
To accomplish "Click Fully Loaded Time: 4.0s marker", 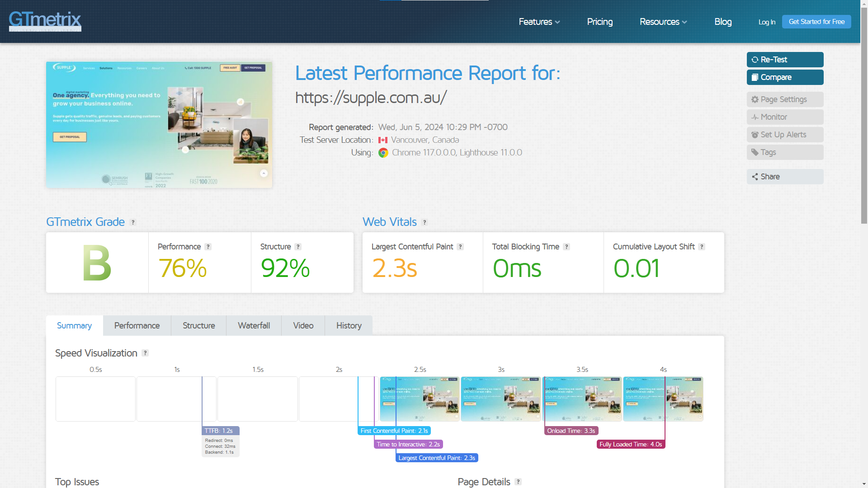I will (631, 444).
